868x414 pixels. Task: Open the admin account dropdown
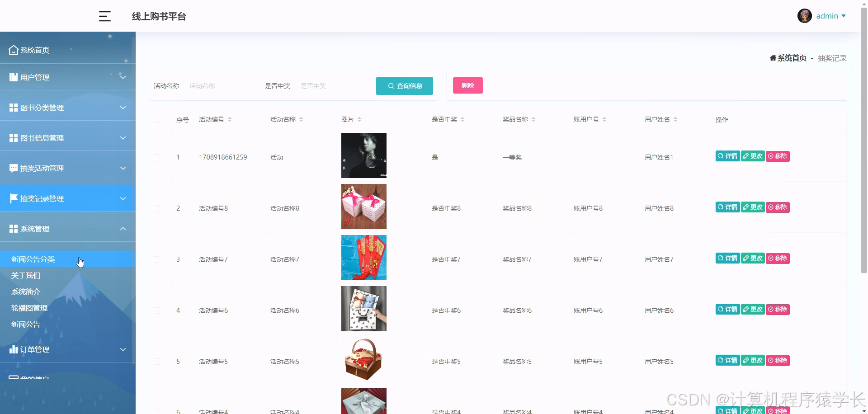pos(831,15)
